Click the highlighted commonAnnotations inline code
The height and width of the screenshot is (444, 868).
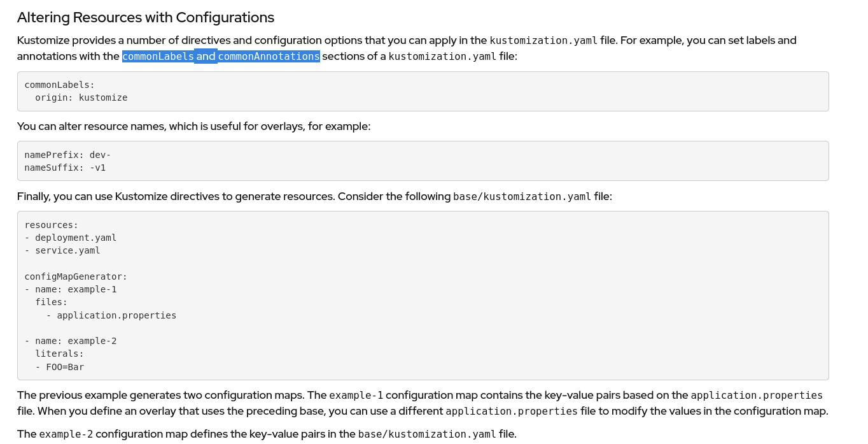tap(269, 57)
